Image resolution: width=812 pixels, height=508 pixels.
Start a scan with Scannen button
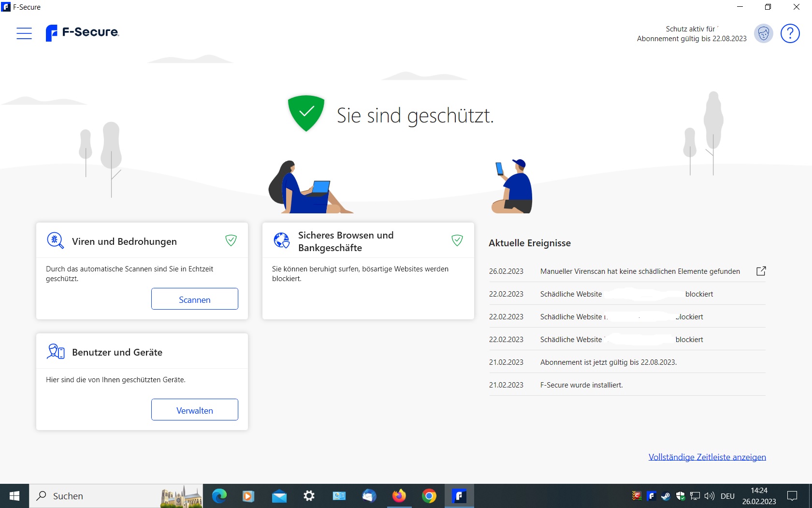195,299
